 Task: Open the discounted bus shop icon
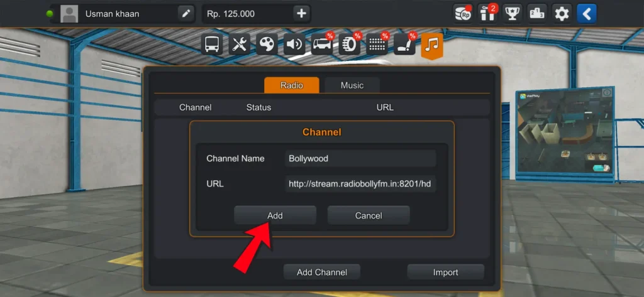[x=322, y=45]
